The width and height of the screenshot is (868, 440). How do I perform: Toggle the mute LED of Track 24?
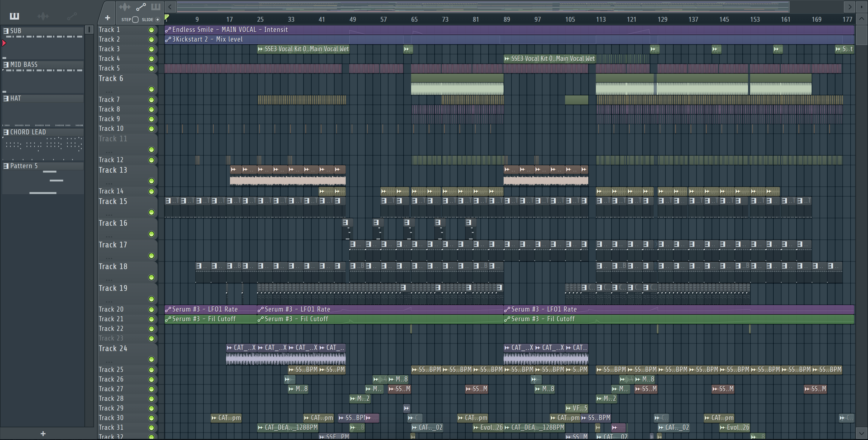pos(152,360)
